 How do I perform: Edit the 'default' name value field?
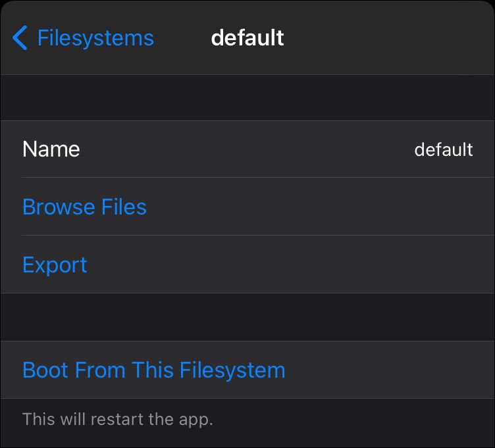click(443, 149)
